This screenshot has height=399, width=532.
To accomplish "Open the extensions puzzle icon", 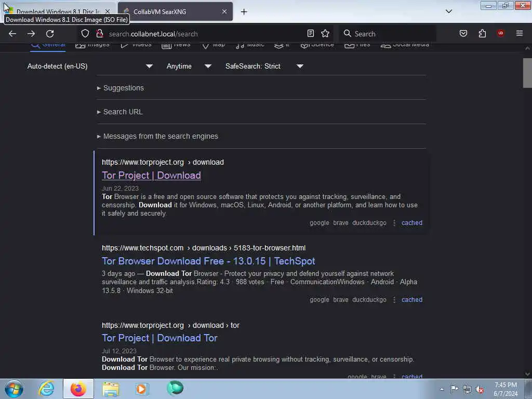I will coord(482,33).
